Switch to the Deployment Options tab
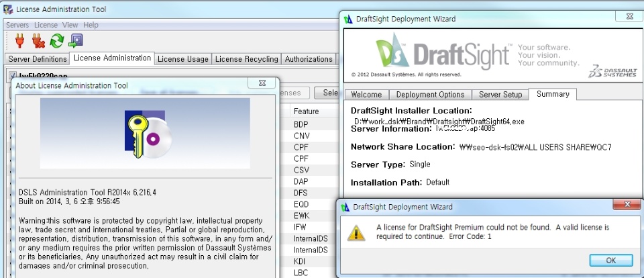The height and width of the screenshot is (278, 644). point(430,95)
